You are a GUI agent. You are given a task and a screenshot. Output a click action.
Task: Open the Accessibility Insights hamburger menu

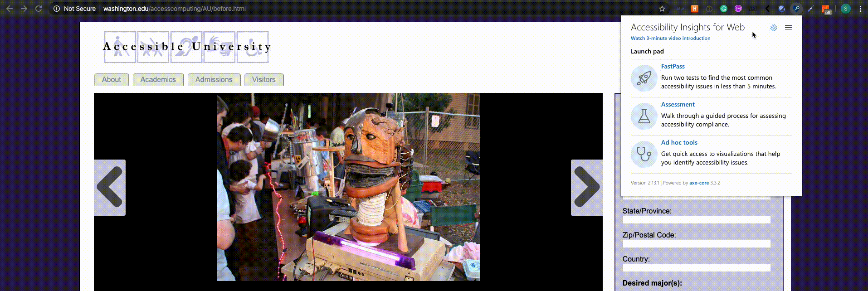click(789, 28)
